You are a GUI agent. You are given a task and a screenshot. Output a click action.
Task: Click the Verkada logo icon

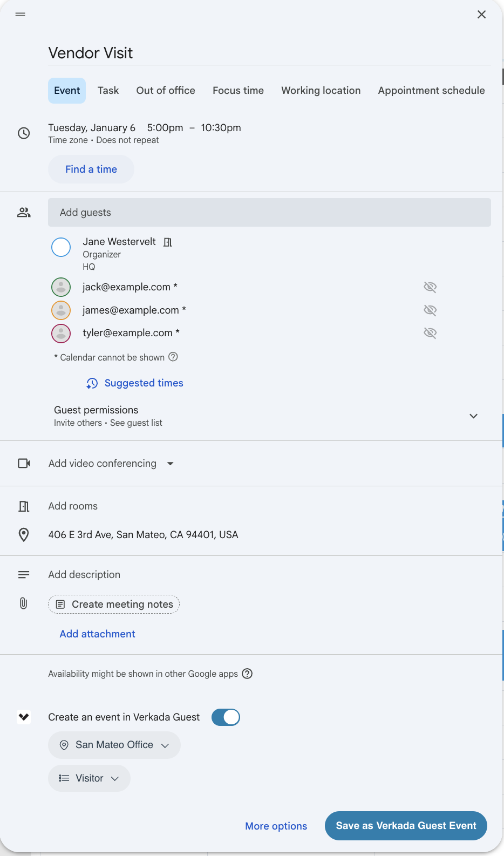pyautogui.click(x=24, y=717)
